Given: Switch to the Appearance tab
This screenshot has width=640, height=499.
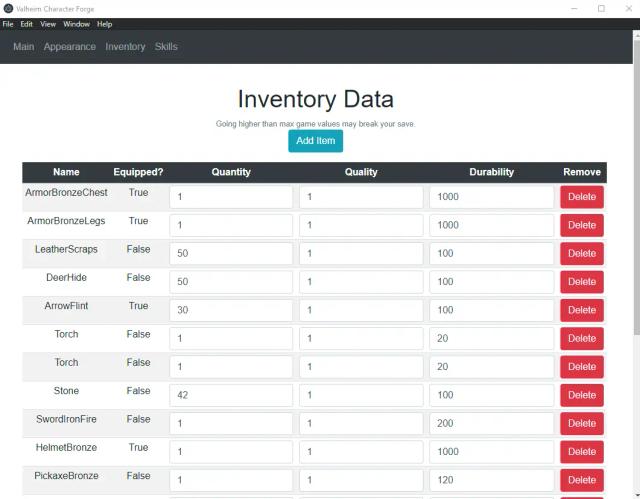Looking at the screenshot, I should point(70,47).
